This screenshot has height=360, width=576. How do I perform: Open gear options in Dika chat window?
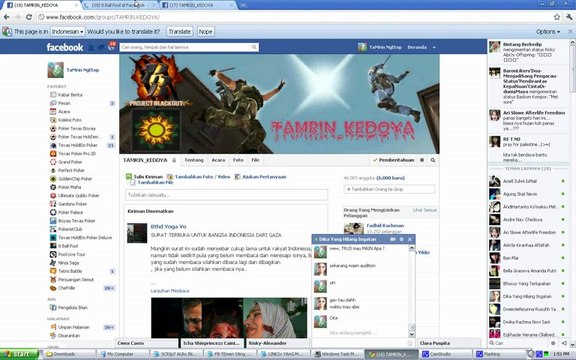coord(402,239)
